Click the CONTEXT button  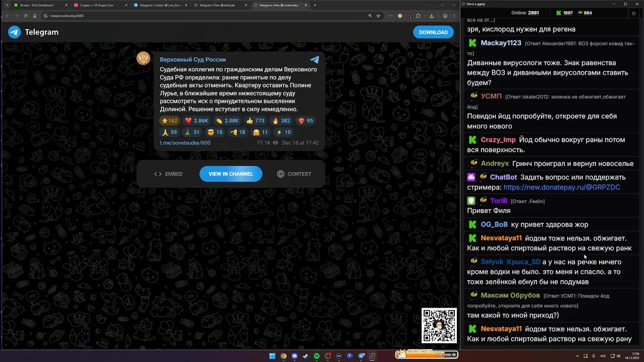coord(294,174)
